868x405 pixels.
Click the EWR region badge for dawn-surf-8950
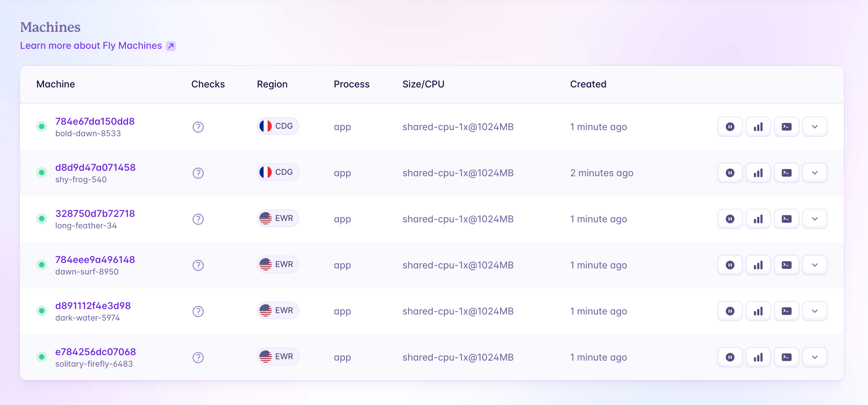(277, 264)
